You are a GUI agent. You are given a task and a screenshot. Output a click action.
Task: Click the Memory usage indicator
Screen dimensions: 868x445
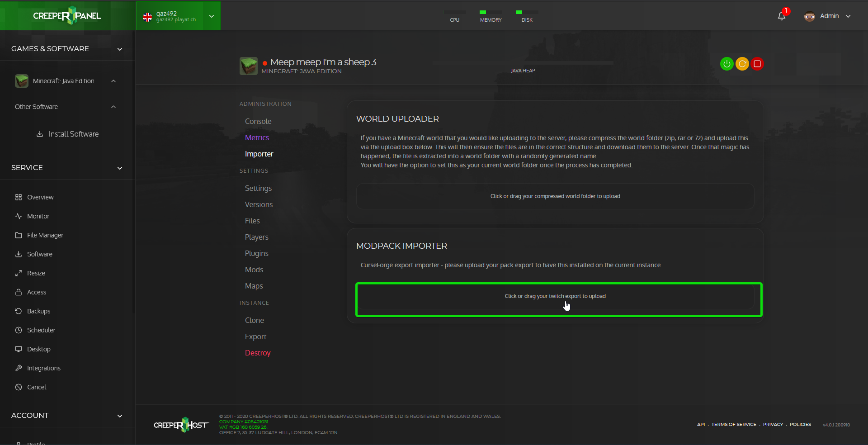(491, 17)
